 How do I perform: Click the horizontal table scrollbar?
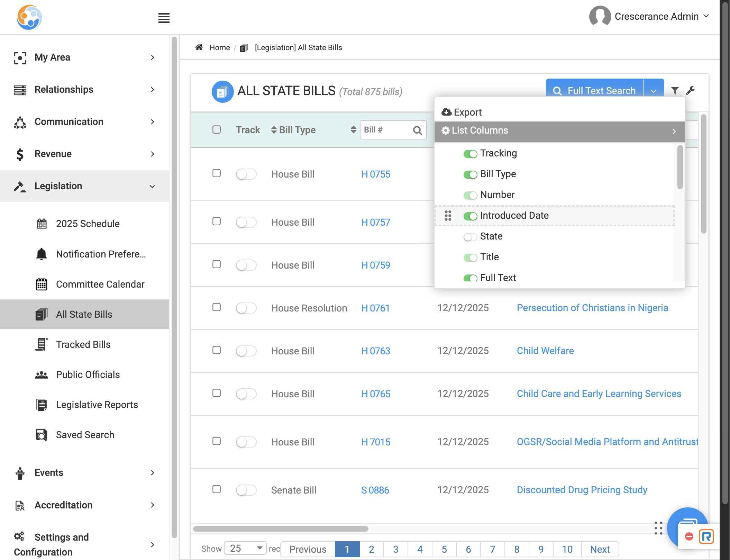(x=281, y=529)
